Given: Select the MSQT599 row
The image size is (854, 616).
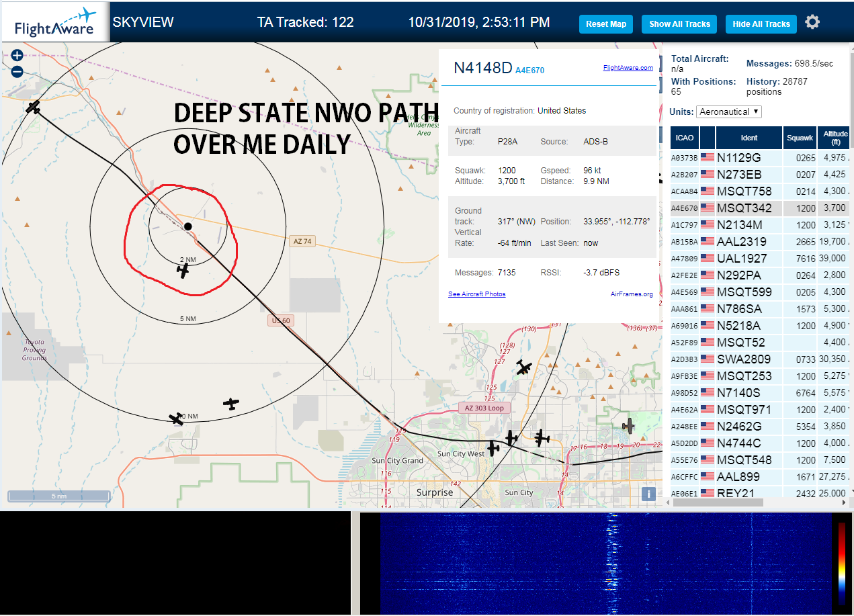Looking at the screenshot, I should (760, 292).
